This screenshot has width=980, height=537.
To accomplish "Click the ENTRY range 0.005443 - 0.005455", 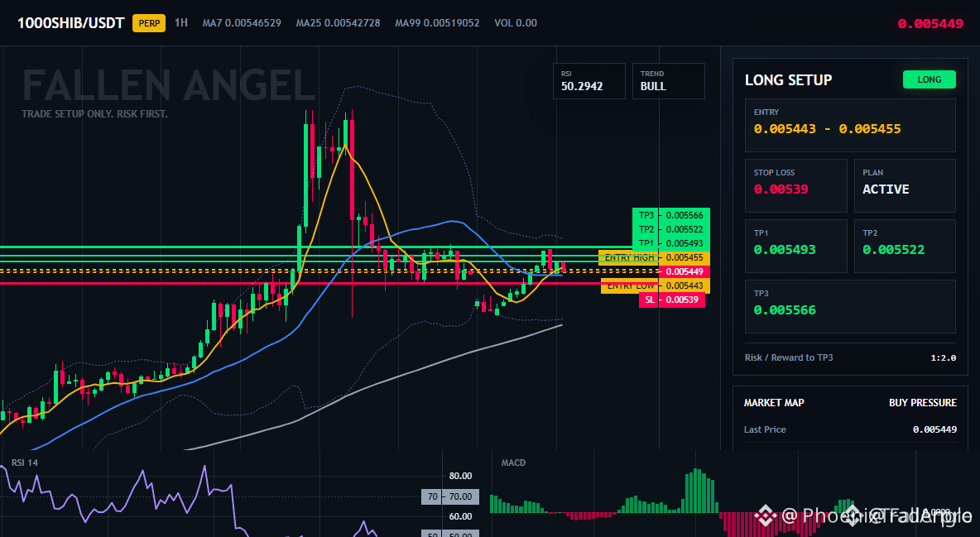I will [x=827, y=129].
